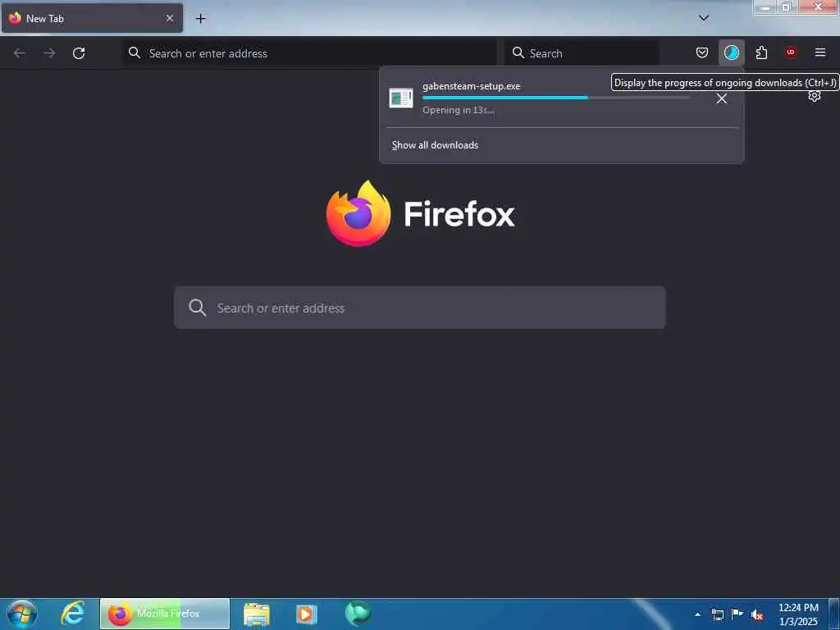The width and height of the screenshot is (840, 630).
Task: Click the download progress bar
Action: click(x=555, y=98)
